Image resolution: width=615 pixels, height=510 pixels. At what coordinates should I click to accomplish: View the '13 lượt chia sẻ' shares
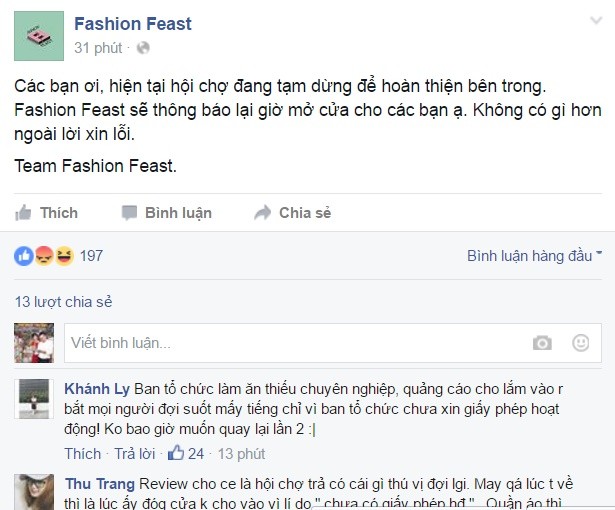[64, 301]
